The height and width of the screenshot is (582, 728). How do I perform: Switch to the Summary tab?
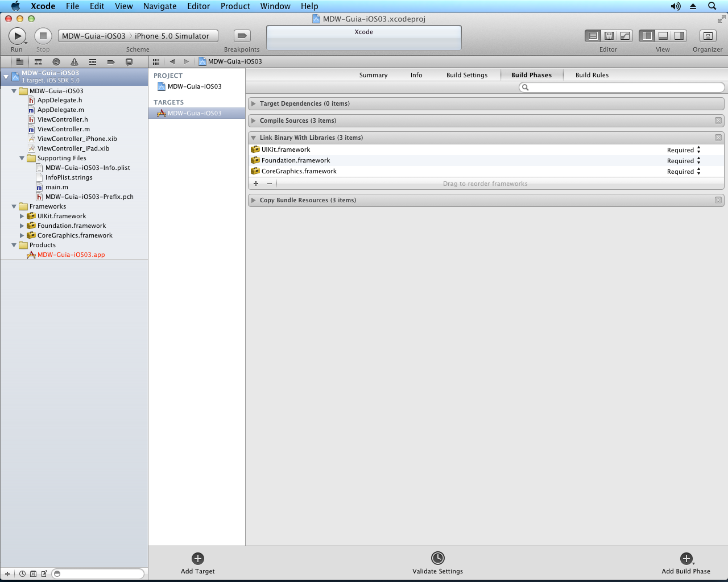point(373,75)
